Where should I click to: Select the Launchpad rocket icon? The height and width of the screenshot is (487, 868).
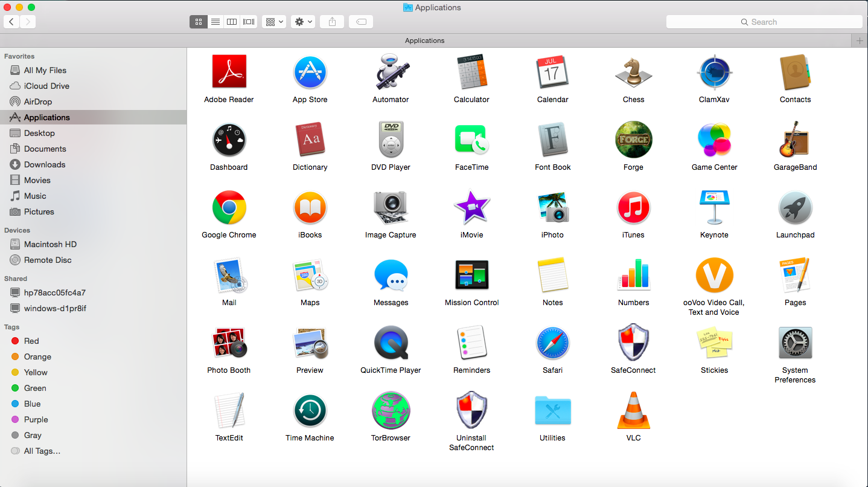coord(795,207)
